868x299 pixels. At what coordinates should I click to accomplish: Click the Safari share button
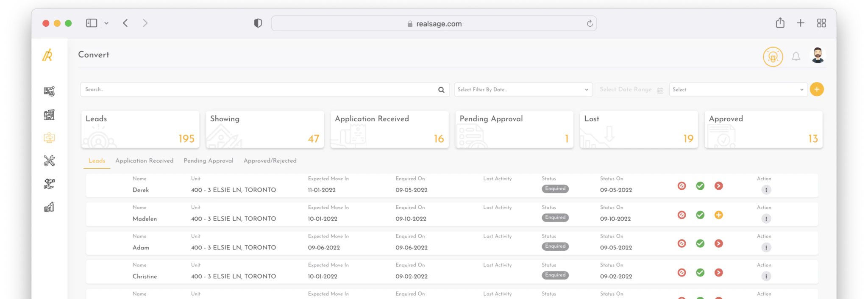780,23
